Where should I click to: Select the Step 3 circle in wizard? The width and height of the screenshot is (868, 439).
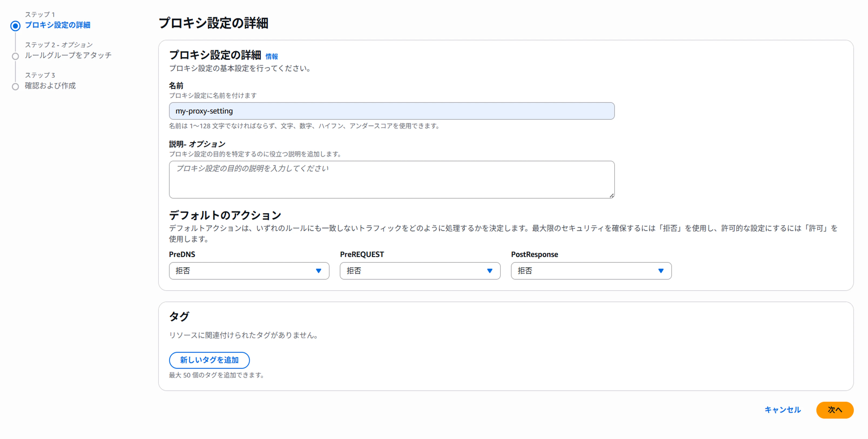(x=15, y=87)
